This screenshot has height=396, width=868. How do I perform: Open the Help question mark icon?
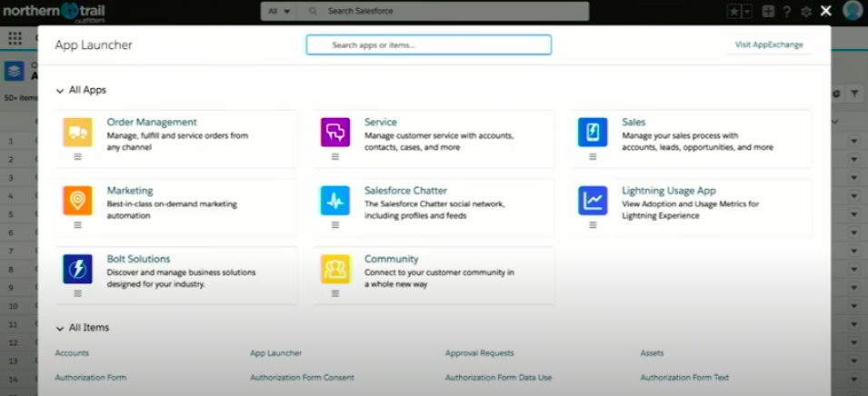[x=786, y=12]
